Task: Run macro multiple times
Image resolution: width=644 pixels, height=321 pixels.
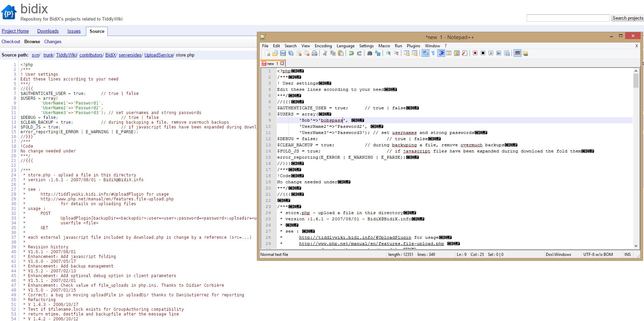Action: tap(499, 53)
